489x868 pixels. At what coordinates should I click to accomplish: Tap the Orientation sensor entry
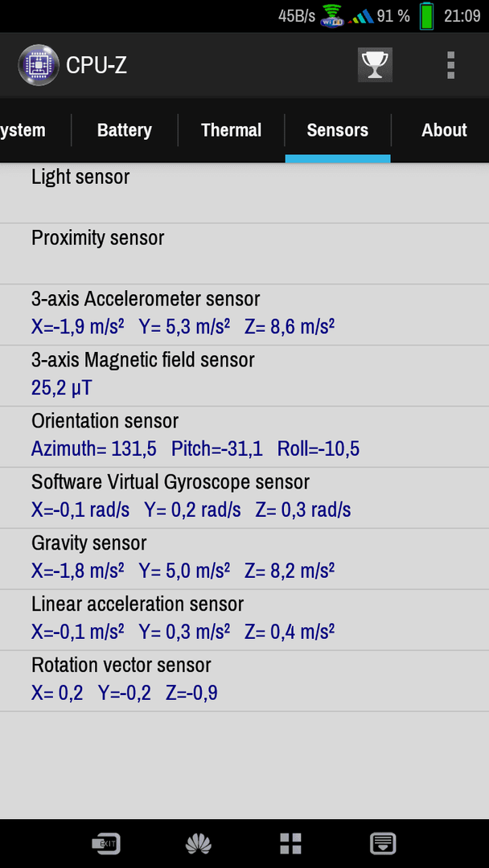[x=244, y=436]
